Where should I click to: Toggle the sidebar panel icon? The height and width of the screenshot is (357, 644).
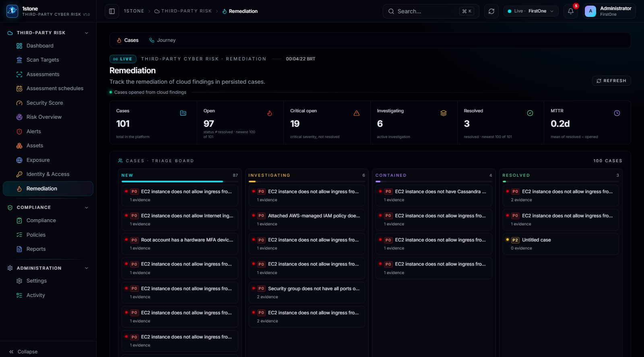tap(112, 11)
